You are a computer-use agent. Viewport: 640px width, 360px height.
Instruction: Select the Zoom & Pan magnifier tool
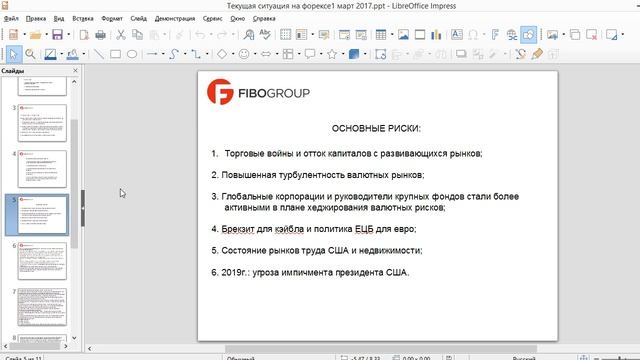pyautogui.click(x=30, y=54)
